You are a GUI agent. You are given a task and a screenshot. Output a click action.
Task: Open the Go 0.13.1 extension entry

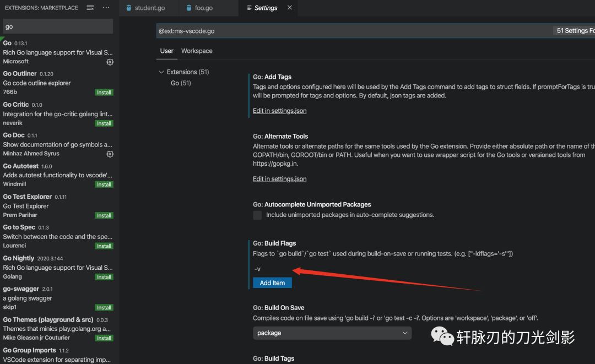(58, 52)
